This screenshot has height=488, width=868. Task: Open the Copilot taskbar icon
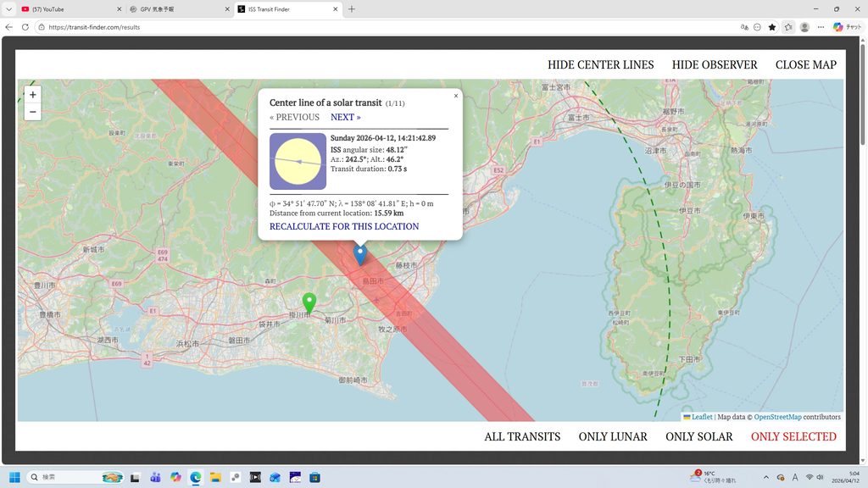pos(175,477)
